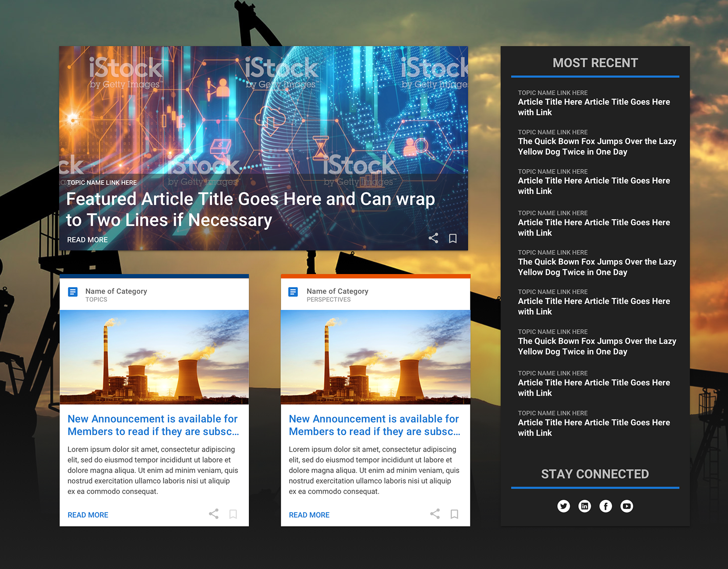Click share icon on Perspectives card
This screenshot has height=569, width=728.
435,514
